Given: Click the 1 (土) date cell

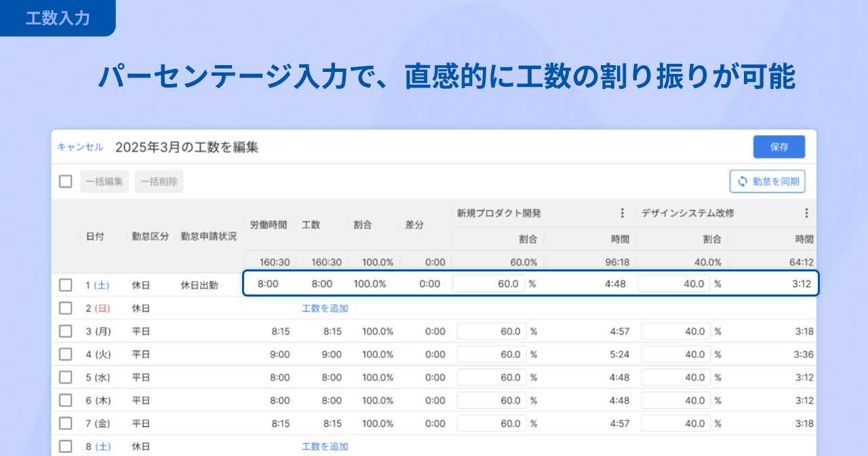Looking at the screenshot, I should (99, 285).
